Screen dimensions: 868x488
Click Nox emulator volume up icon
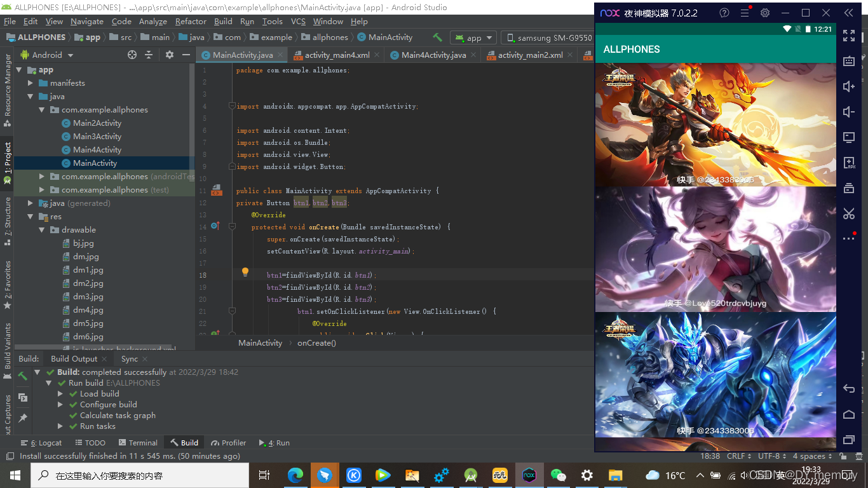click(848, 86)
